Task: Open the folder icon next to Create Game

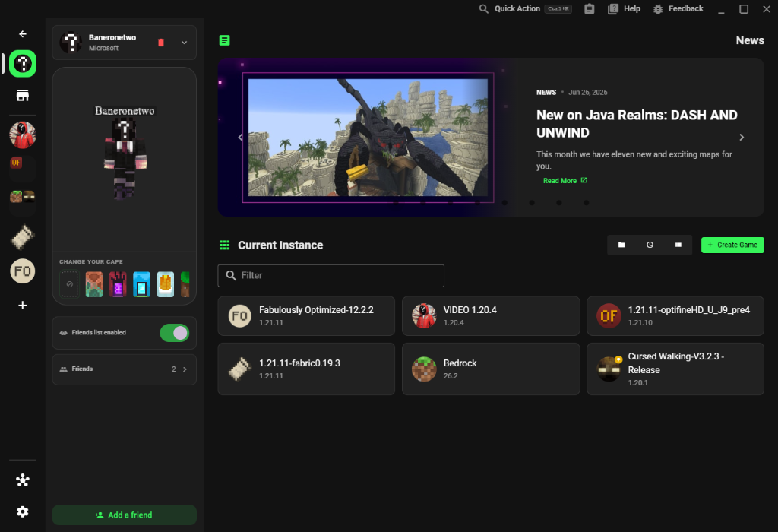Action: [621, 245]
